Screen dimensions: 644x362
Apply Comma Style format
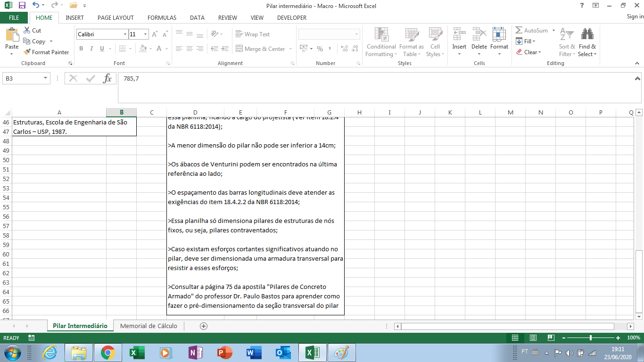click(330, 49)
